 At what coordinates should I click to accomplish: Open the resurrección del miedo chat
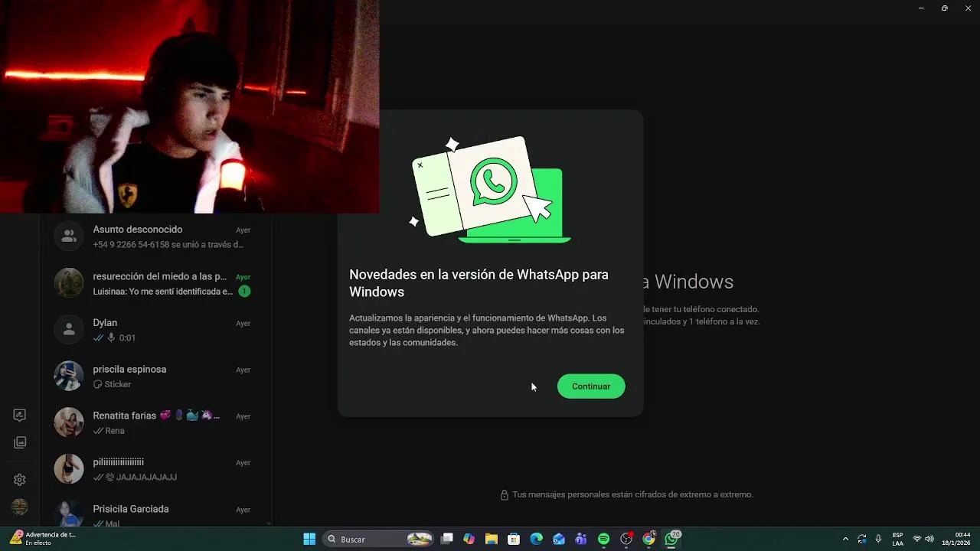coord(156,283)
